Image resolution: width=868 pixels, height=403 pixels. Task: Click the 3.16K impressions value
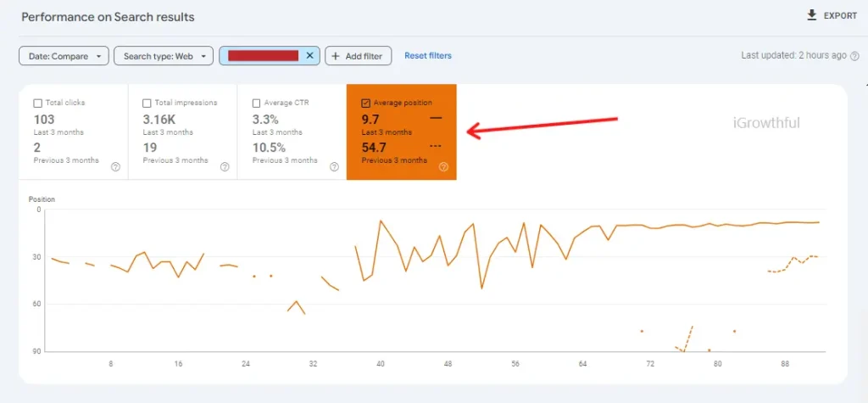(158, 119)
